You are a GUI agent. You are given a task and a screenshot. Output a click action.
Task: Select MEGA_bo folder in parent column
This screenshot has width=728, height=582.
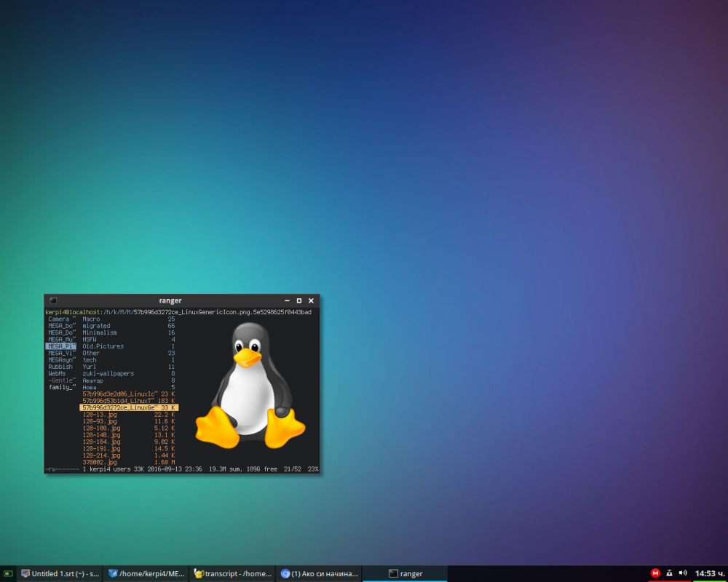(61, 326)
